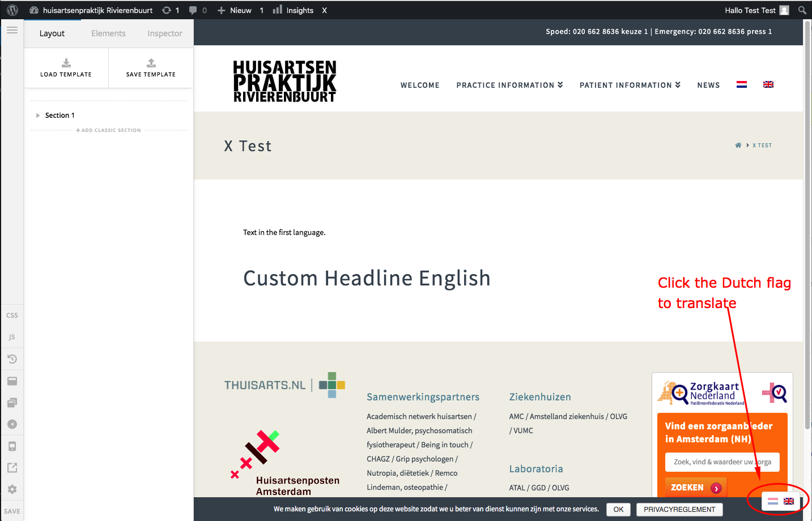Screen dimensions: 812x521
Task: Open the Practice Information dropdown menu
Action: pyautogui.click(x=509, y=86)
